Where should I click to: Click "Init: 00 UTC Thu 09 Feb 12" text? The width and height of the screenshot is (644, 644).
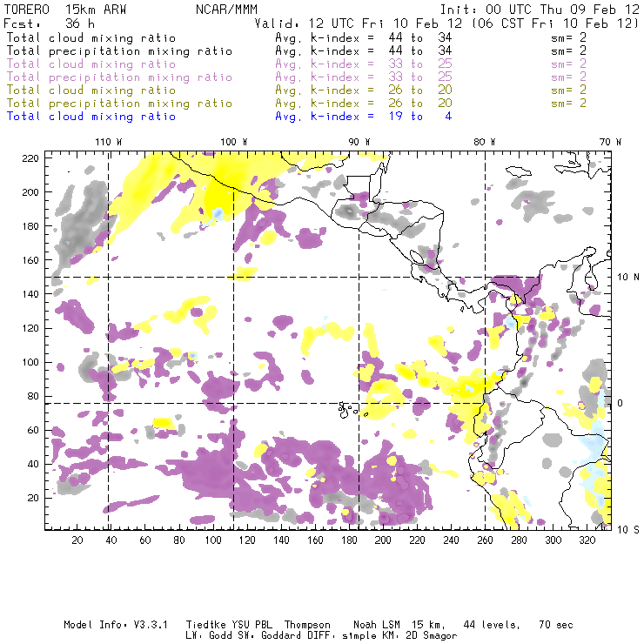(x=540, y=10)
